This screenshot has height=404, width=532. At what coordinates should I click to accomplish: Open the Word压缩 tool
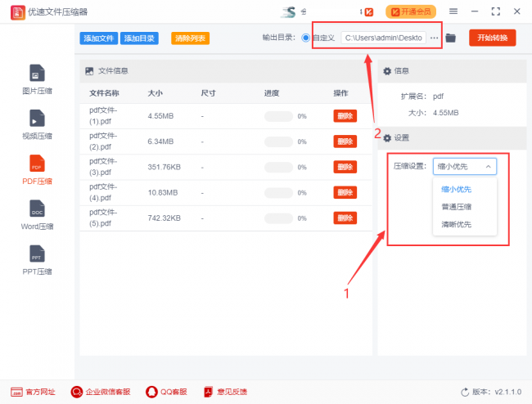(x=37, y=215)
